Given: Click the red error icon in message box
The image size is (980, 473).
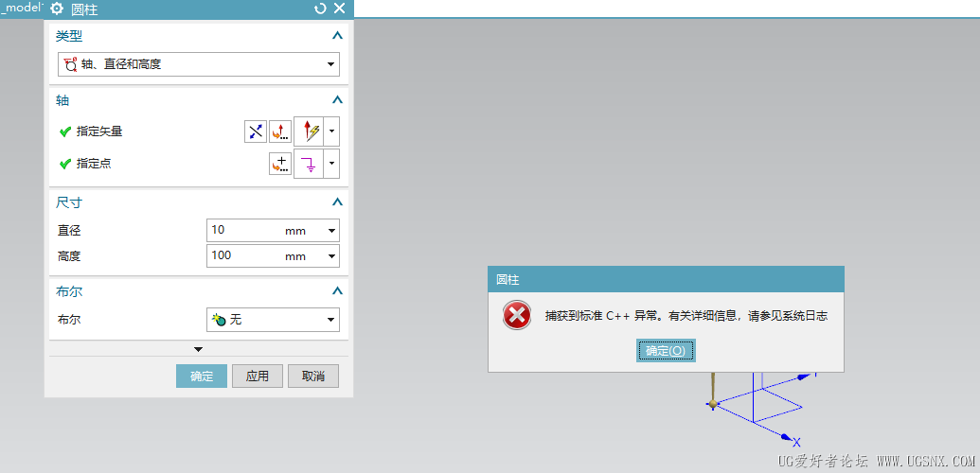Looking at the screenshot, I should coord(517,316).
